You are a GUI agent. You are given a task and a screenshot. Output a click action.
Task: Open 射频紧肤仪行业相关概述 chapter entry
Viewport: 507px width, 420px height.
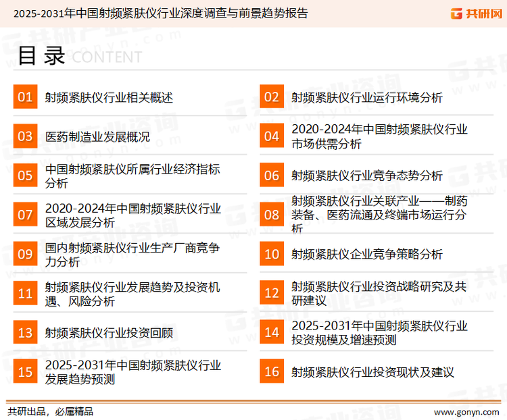[109, 97]
